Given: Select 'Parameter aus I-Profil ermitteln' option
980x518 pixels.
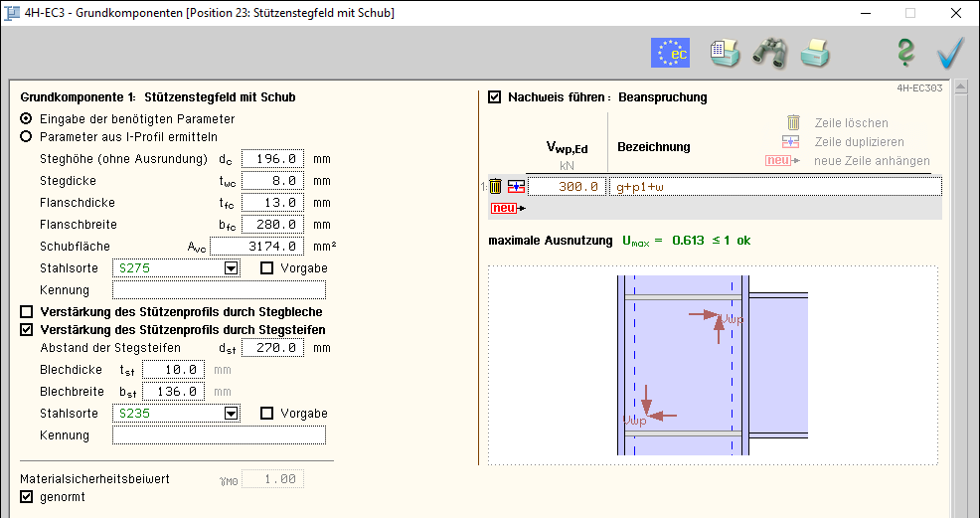Looking at the screenshot, I should [27, 137].
